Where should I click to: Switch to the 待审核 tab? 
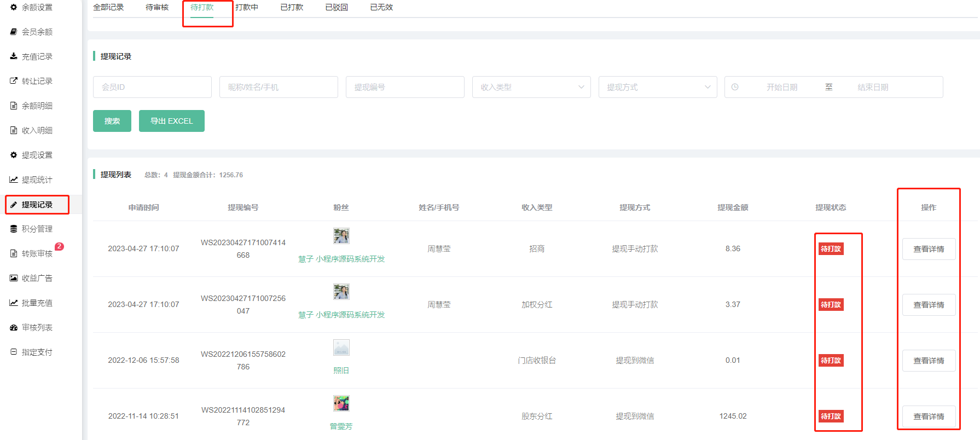point(157,7)
